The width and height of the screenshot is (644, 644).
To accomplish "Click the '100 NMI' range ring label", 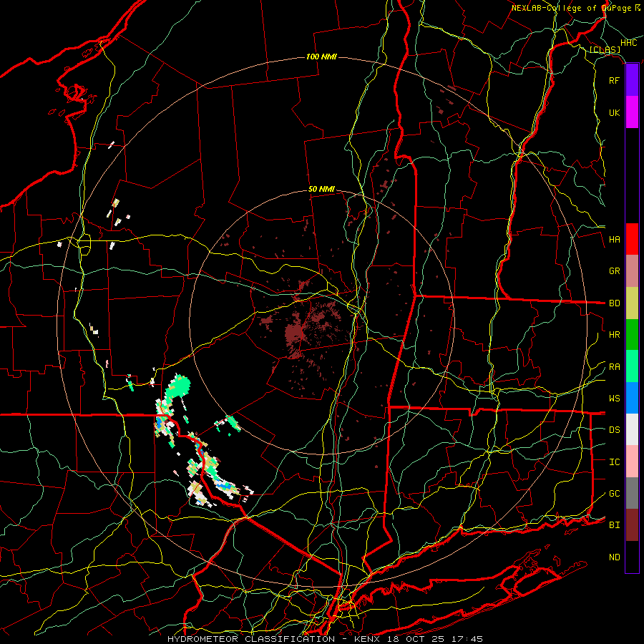I will point(321,57).
